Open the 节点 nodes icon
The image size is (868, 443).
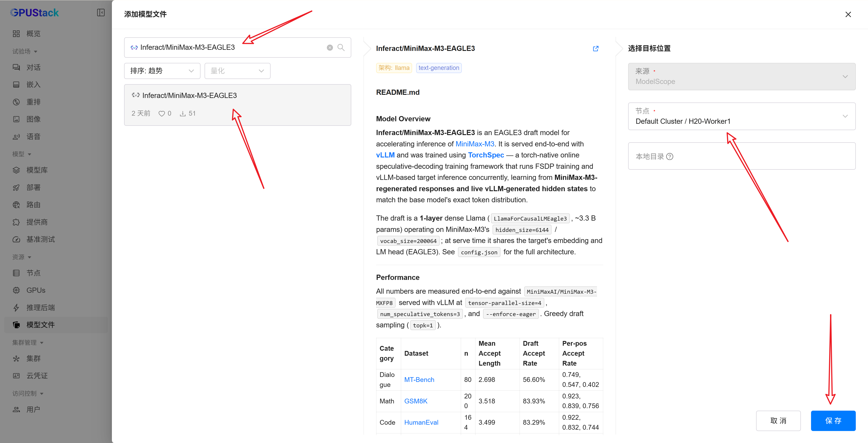pyautogui.click(x=16, y=273)
